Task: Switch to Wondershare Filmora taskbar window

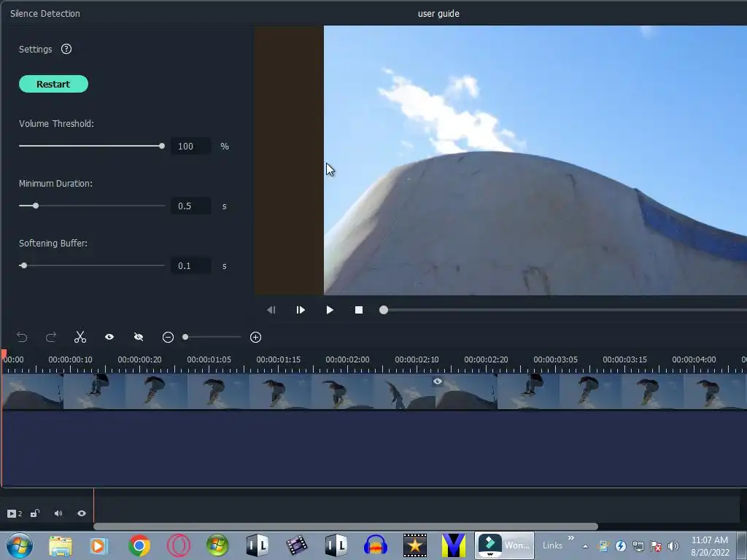Action: (505, 545)
